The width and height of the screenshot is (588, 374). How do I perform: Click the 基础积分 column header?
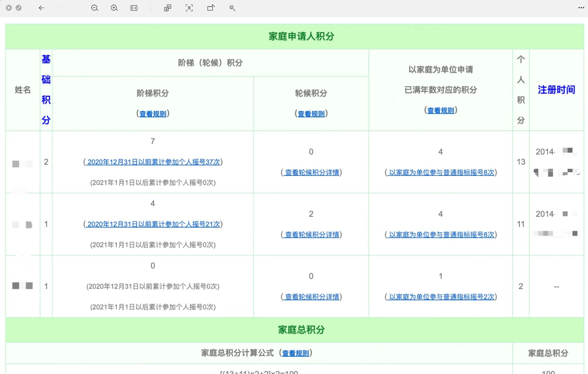click(46, 90)
